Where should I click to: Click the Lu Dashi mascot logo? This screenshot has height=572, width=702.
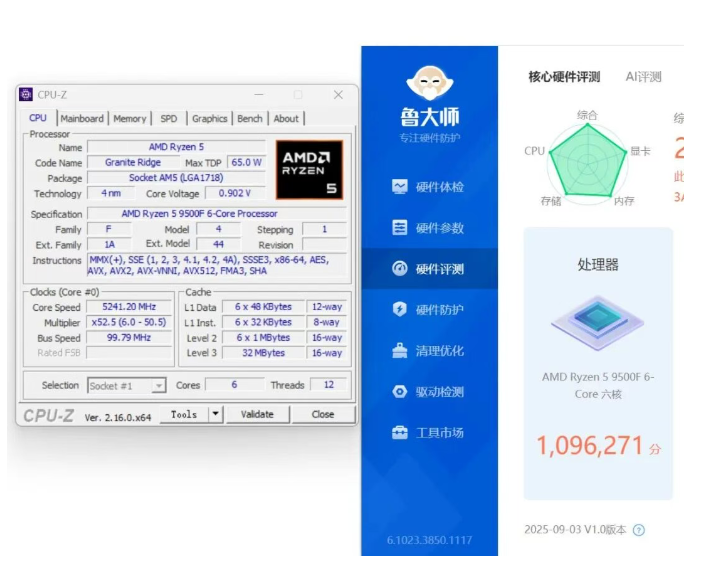pos(429,83)
